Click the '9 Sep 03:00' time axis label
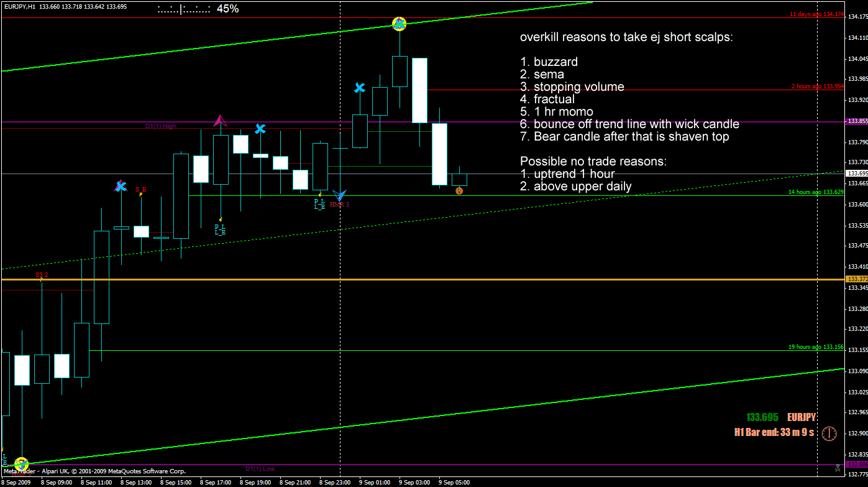Image resolution: width=868 pixels, height=487 pixels. point(414,482)
